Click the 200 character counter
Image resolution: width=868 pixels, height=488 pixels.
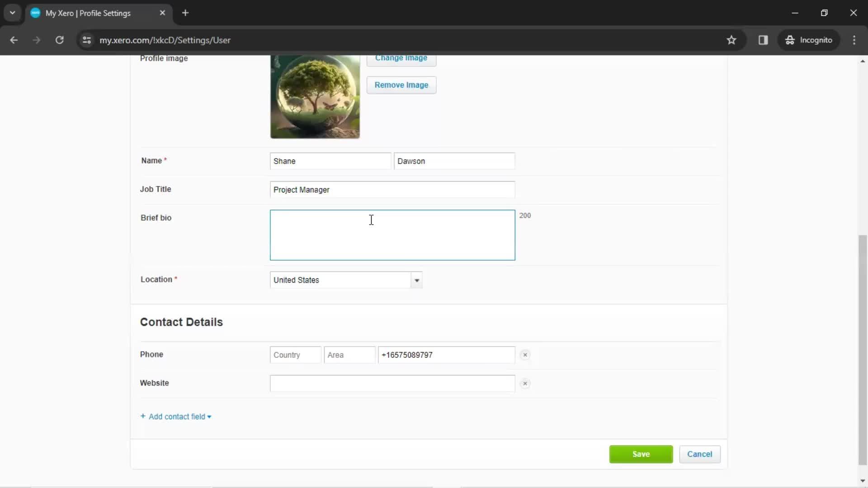tap(525, 216)
